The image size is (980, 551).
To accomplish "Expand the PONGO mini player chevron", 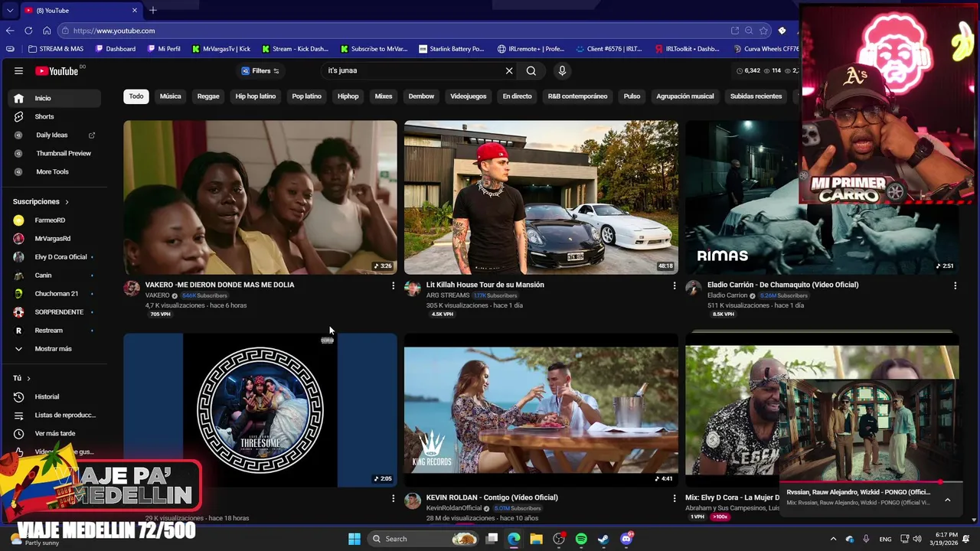I will [947, 500].
